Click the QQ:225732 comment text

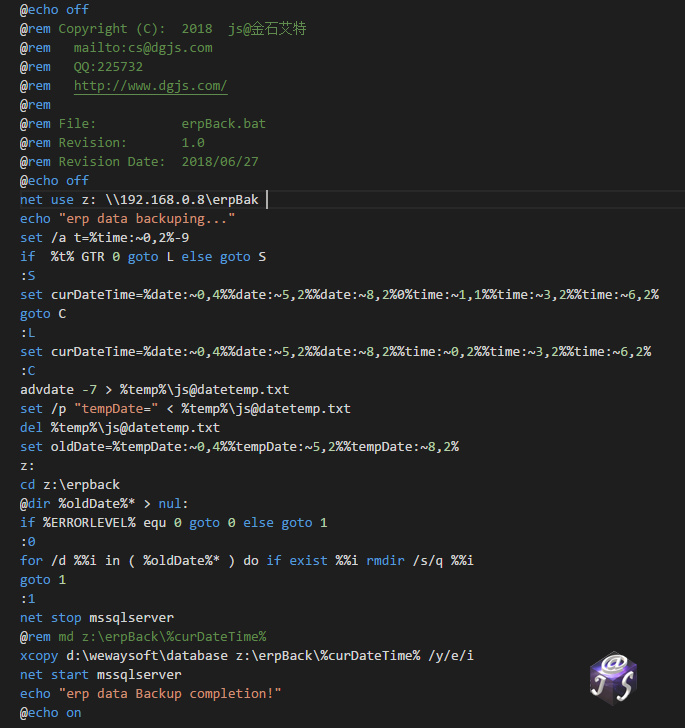[108, 67]
